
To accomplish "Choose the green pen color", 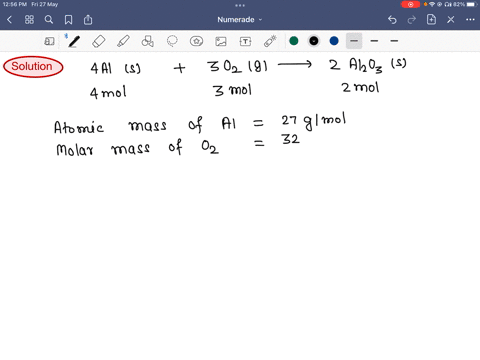I will coord(294,41).
